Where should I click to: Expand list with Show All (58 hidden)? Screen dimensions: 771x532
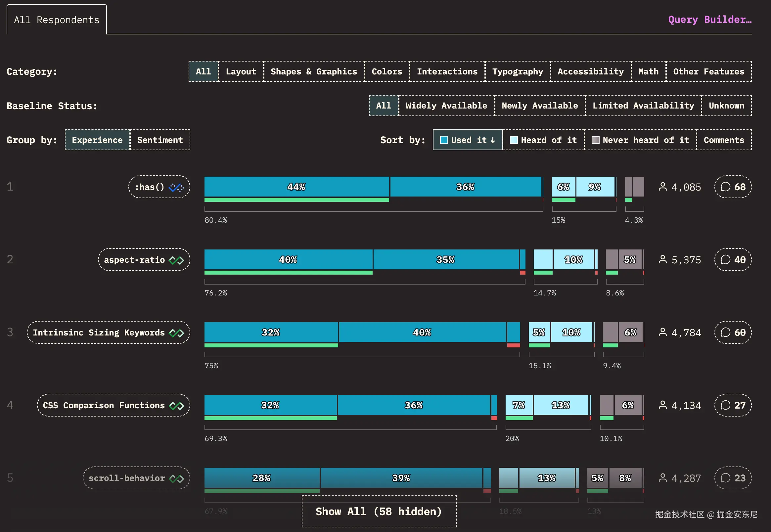coord(379,511)
